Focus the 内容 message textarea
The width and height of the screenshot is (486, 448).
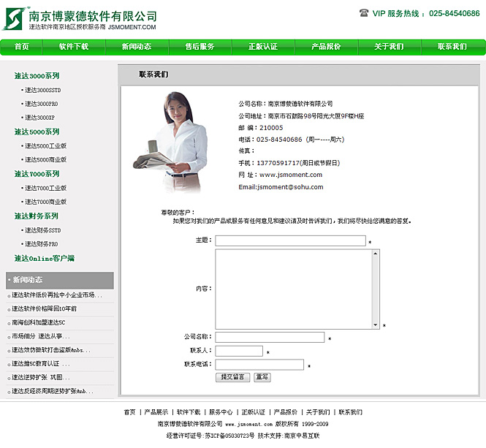click(295, 289)
